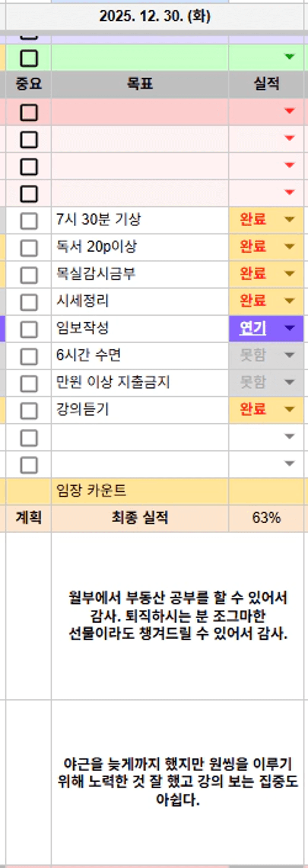Click the 임장 카운트 cell

point(140,491)
